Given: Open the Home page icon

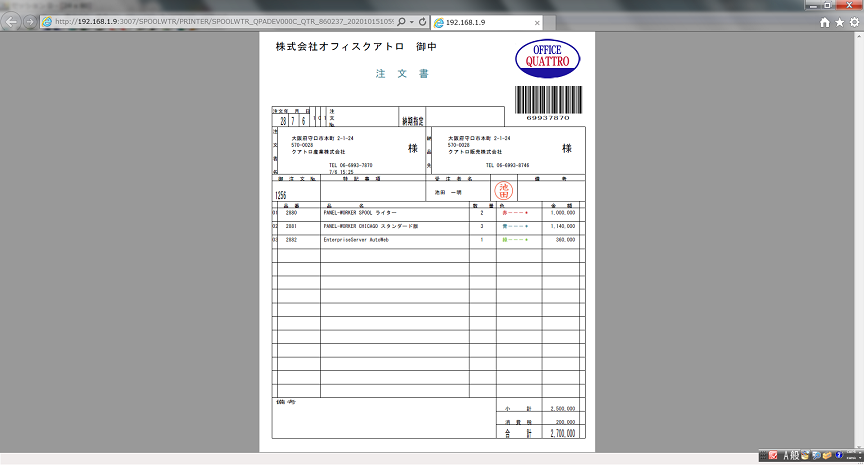Looking at the screenshot, I should (x=825, y=22).
